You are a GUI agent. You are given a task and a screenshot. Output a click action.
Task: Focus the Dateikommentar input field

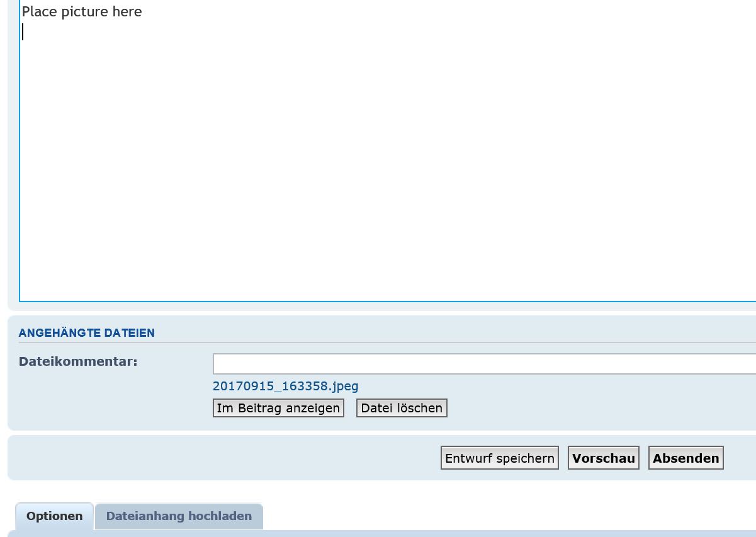tap(484, 364)
